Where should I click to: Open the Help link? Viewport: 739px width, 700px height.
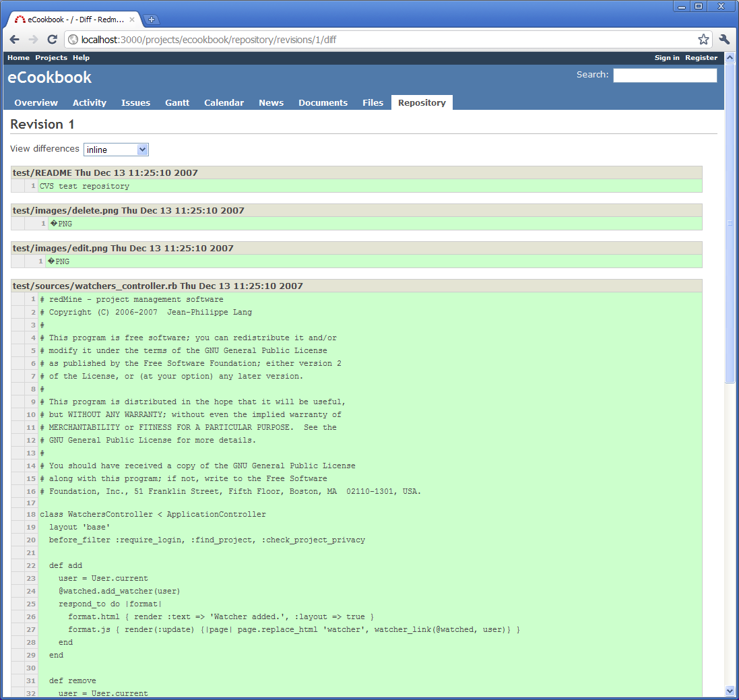click(x=81, y=57)
